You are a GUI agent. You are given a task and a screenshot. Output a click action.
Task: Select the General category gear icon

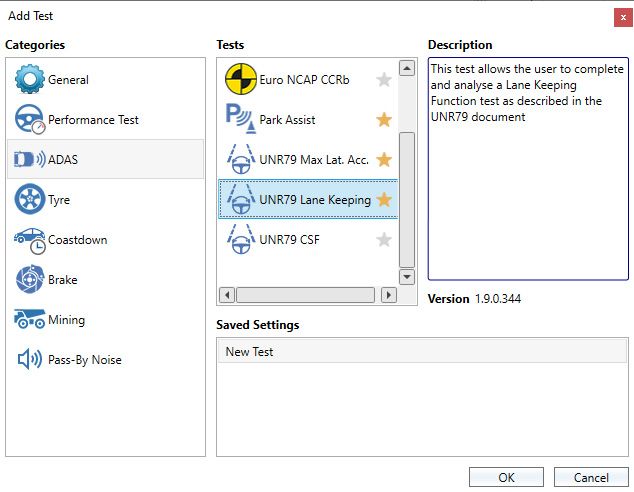tap(30, 79)
